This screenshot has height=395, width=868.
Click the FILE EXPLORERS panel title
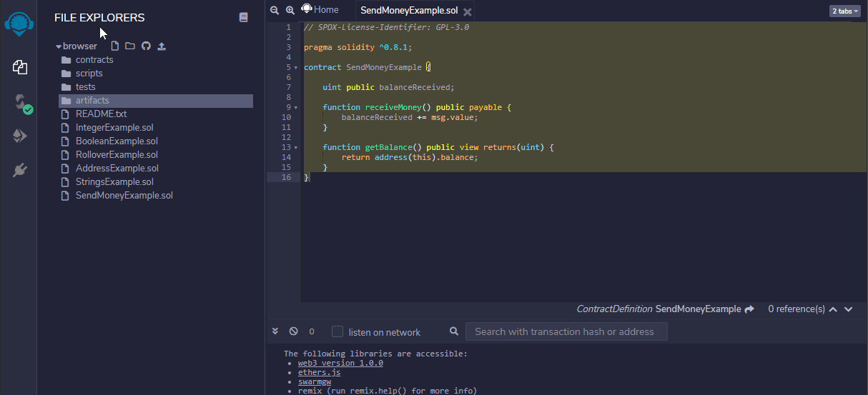tap(99, 18)
